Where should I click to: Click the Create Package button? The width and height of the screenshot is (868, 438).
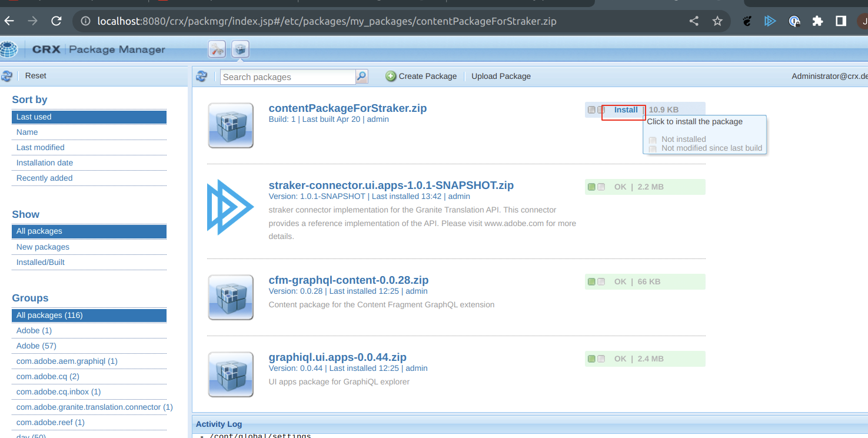coord(421,76)
